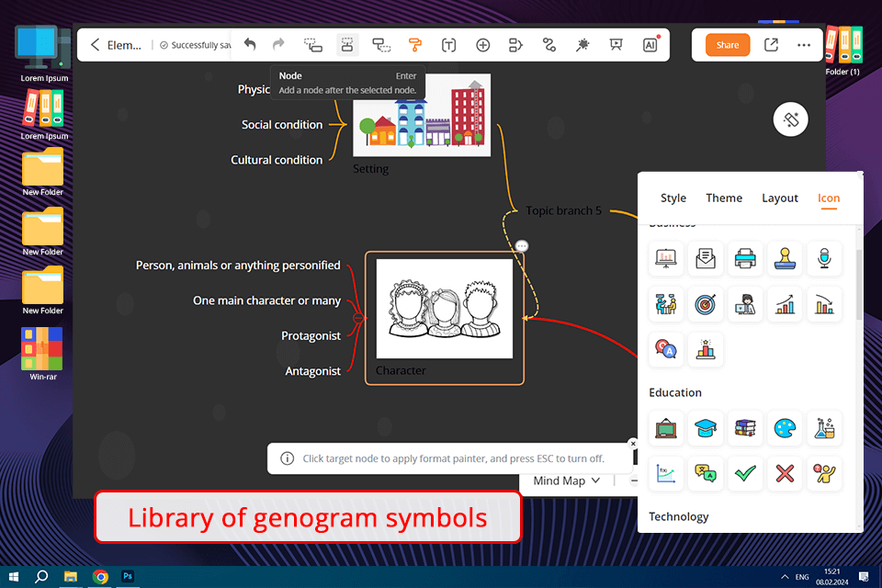Insert the envelope letter business icon
This screenshot has width=882, height=588.
click(x=706, y=258)
